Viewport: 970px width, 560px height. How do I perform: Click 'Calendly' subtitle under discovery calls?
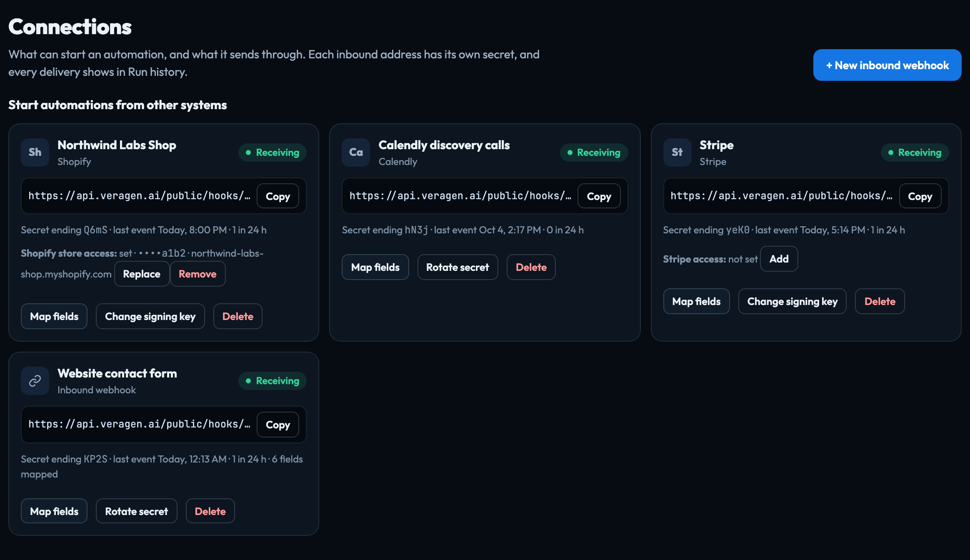(x=397, y=162)
